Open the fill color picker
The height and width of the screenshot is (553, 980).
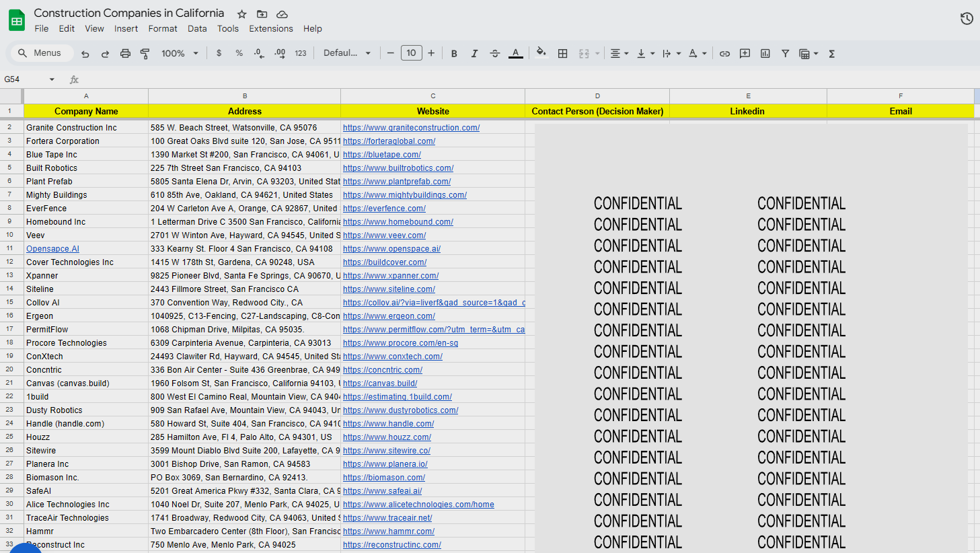coord(541,52)
